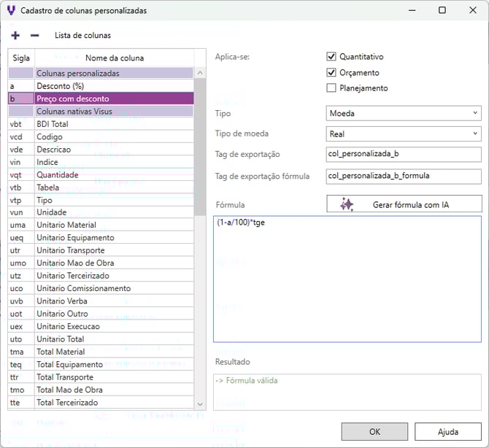Enable the Planejamento checkbox
Screen dimensions: 489x448
(331, 88)
